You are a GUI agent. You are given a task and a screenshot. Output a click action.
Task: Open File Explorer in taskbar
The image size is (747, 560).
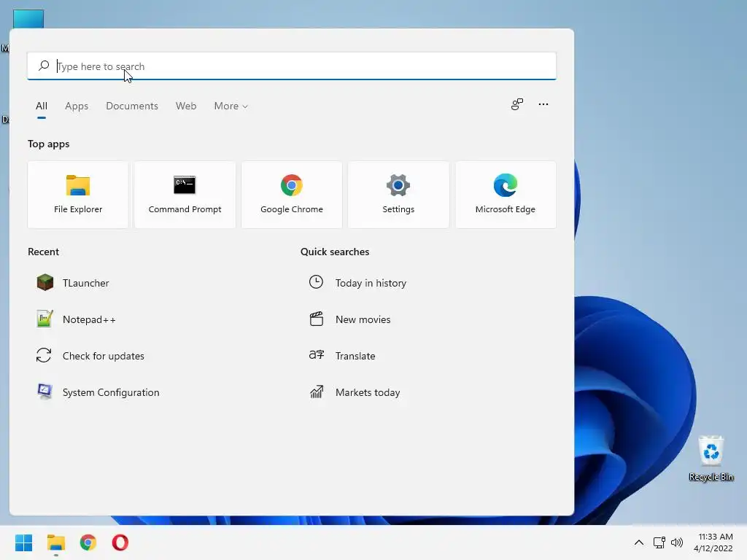tap(56, 542)
